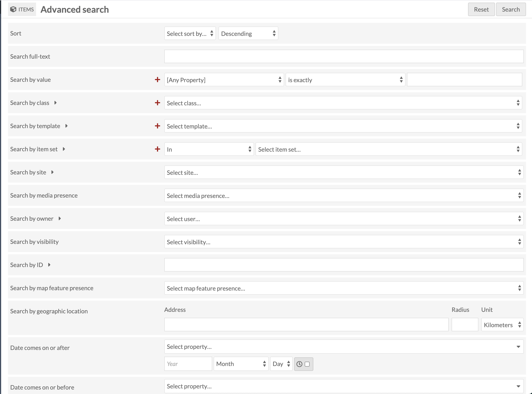Focus the Search by ID field
This screenshot has width=532, height=394.
click(x=344, y=265)
